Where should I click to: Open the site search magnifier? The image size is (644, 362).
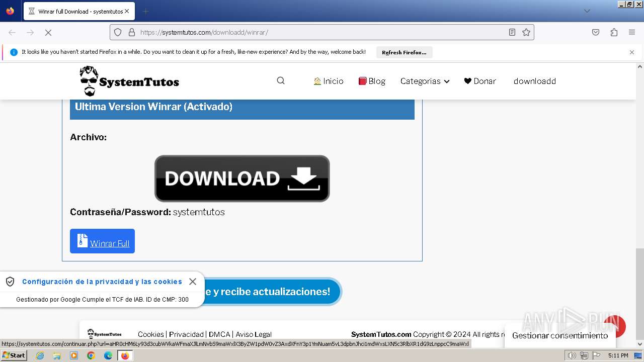point(281,80)
